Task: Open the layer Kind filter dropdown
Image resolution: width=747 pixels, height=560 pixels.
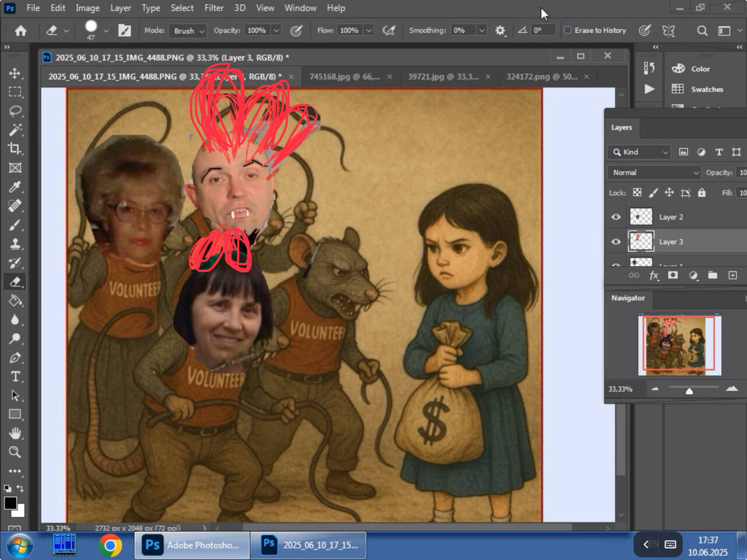Action: coord(638,152)
